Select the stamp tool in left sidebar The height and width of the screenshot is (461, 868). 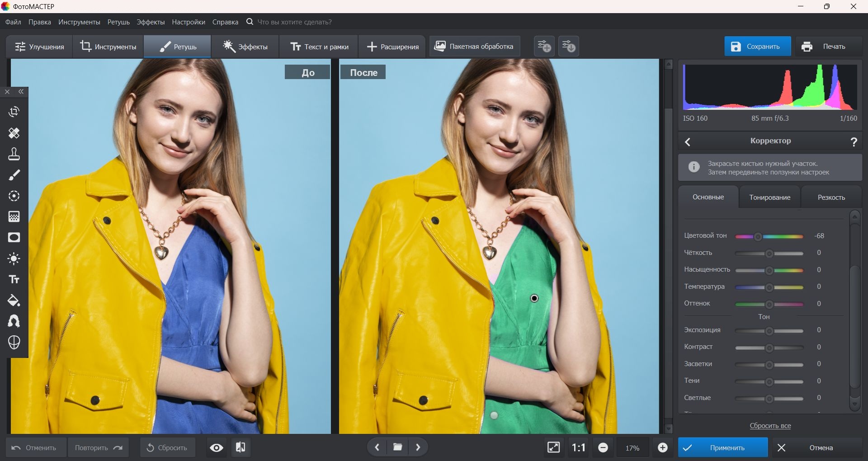click(14, 154)
